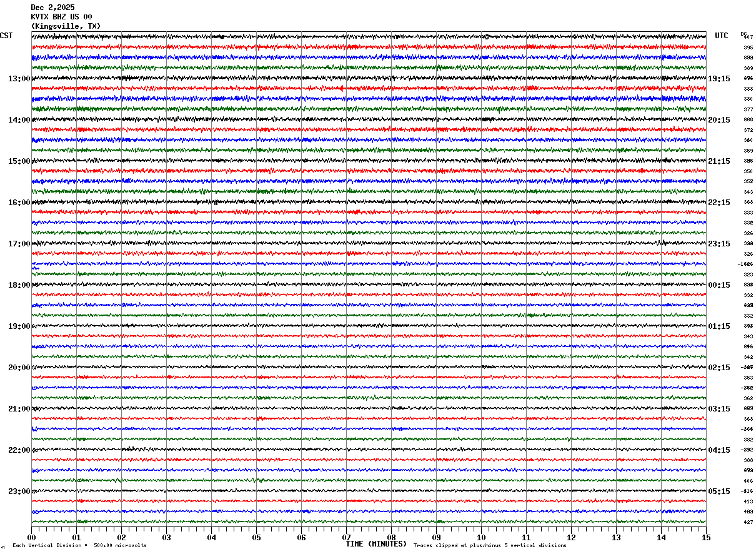Click the DC offset value 377
This screenshot has height=554, width=756.
coord(748,109)
